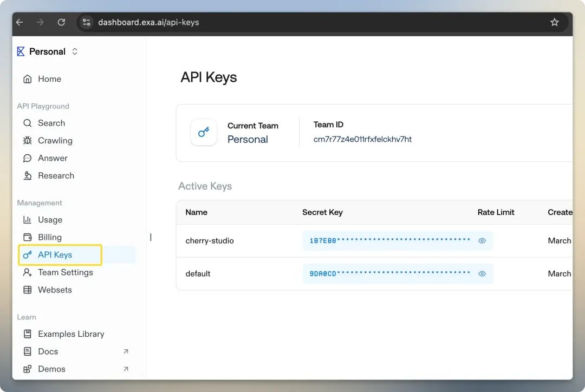
Task: Click the Crawling bug icon
Action: point(27,141)
